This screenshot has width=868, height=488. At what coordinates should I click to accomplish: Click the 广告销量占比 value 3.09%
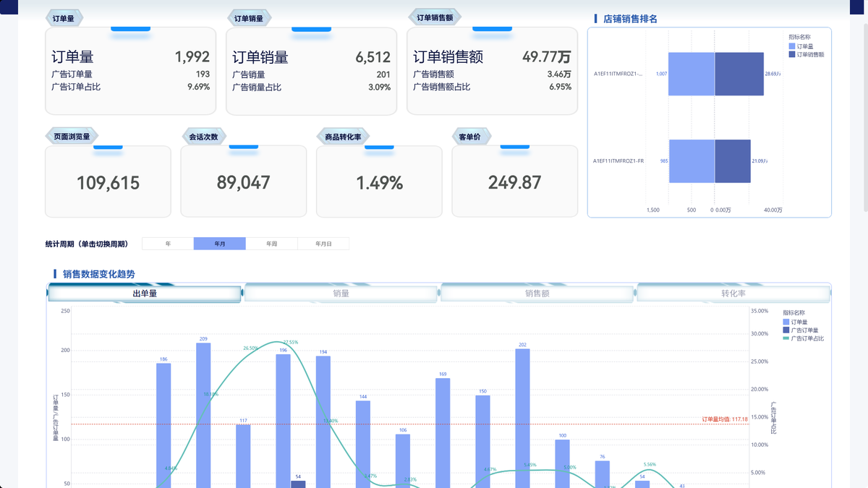[x=379, y=87]
